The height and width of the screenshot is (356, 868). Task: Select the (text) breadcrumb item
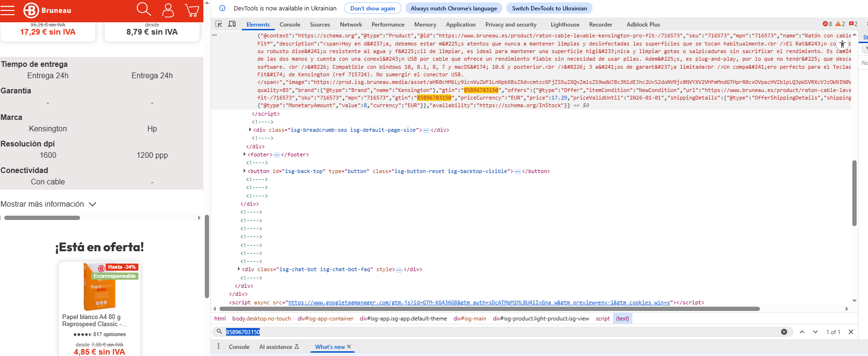point(622,319)
